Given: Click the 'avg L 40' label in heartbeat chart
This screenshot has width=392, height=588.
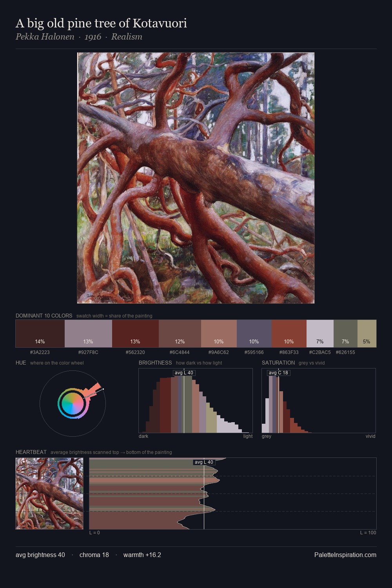Looking at the screenshot, I should [x=204, y=462].
